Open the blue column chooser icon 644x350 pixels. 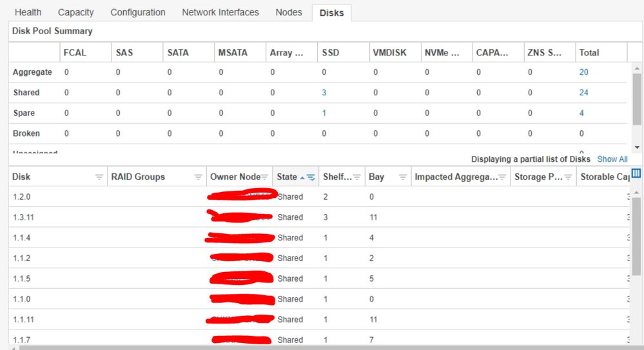point(636,173)
